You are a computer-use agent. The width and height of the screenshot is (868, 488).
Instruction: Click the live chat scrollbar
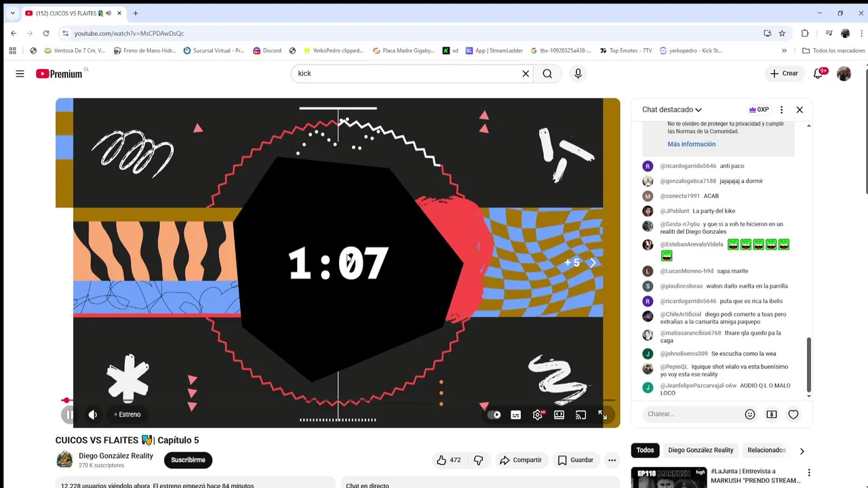click(808, 365)
